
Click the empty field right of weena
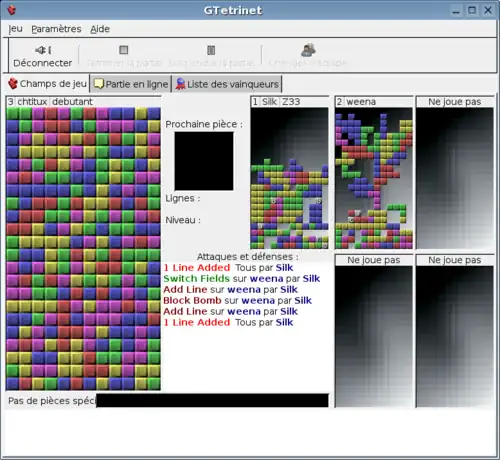pyautogui.click(x=455, y=178)
